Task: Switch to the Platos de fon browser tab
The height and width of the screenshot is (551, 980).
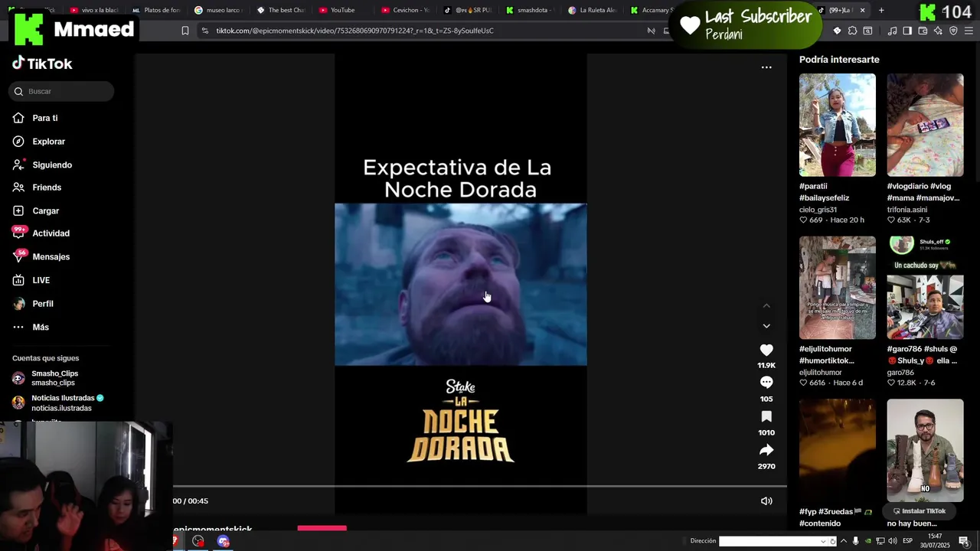Action: point(156,10)
